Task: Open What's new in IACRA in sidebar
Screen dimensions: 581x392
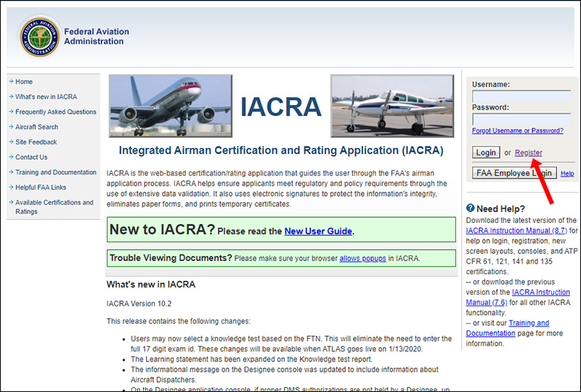Action: (x=46, y=97)
